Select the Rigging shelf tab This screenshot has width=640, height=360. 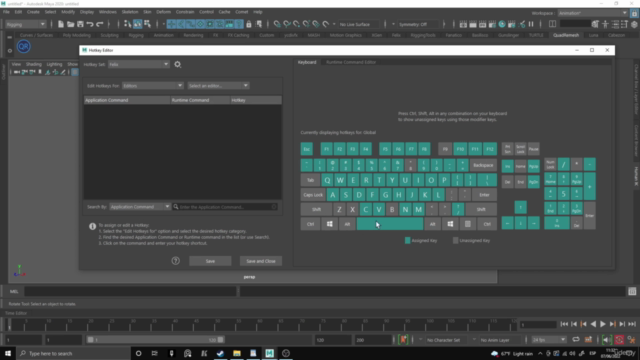point(136,35)
